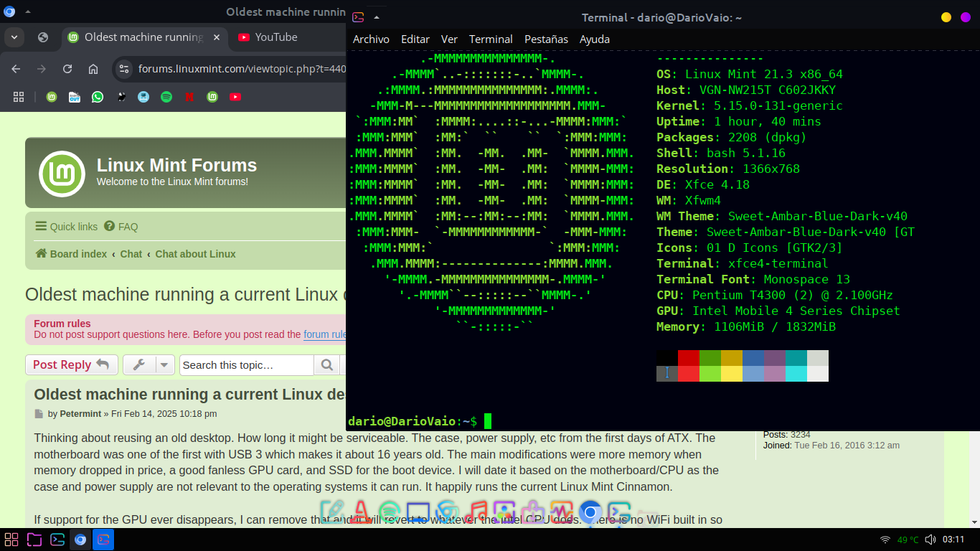This screenshot has width=980, height=551.
Task: Open topic tools wrench dropdown
Action: pos(149,365)
